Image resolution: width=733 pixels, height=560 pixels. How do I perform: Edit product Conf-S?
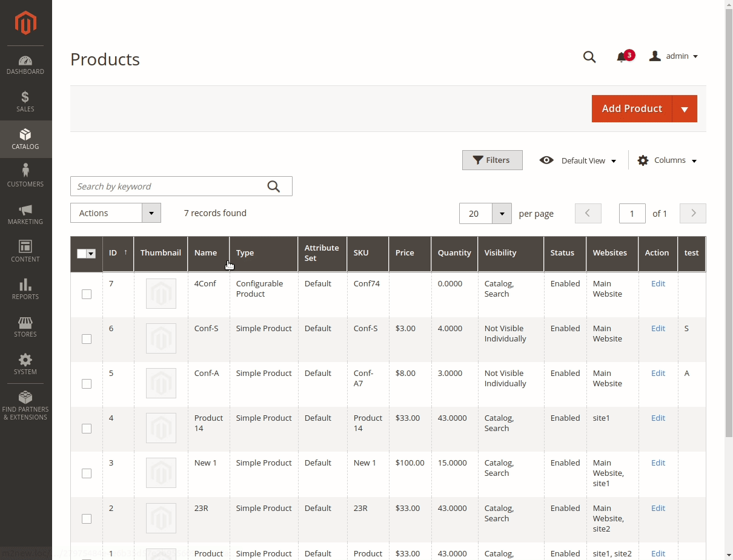point(658,328)
